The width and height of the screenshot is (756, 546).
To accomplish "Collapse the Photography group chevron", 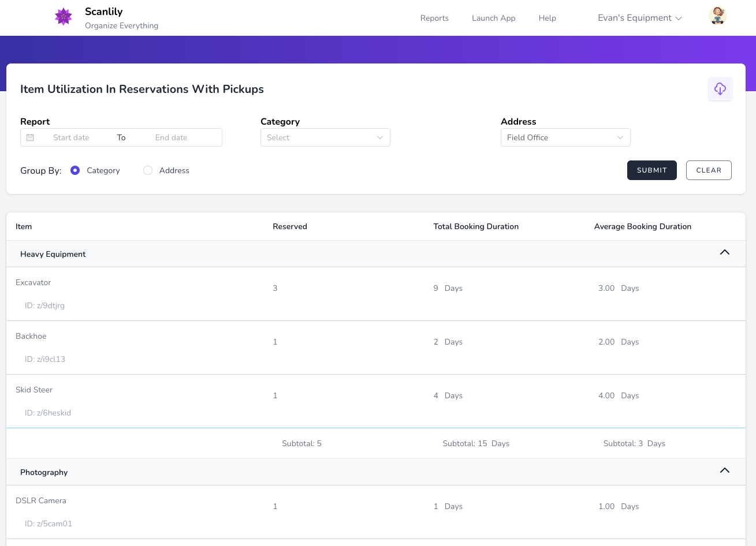I will tap(724, 471).
